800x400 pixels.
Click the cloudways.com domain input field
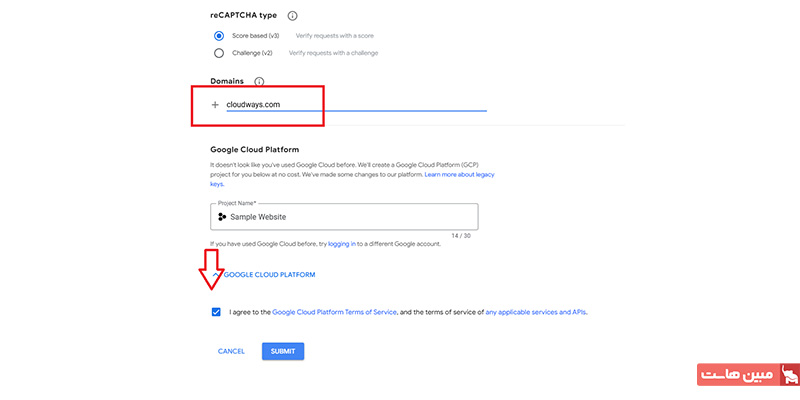(356, 105)
